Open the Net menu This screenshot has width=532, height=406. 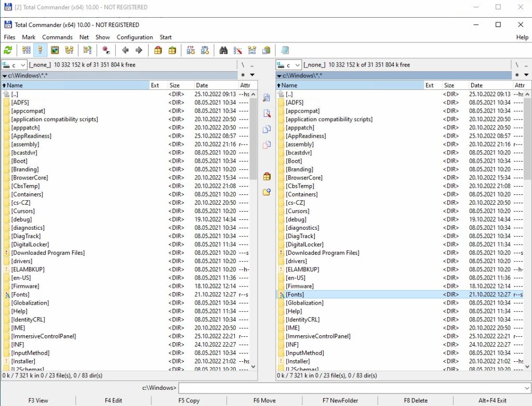(84, 37)
